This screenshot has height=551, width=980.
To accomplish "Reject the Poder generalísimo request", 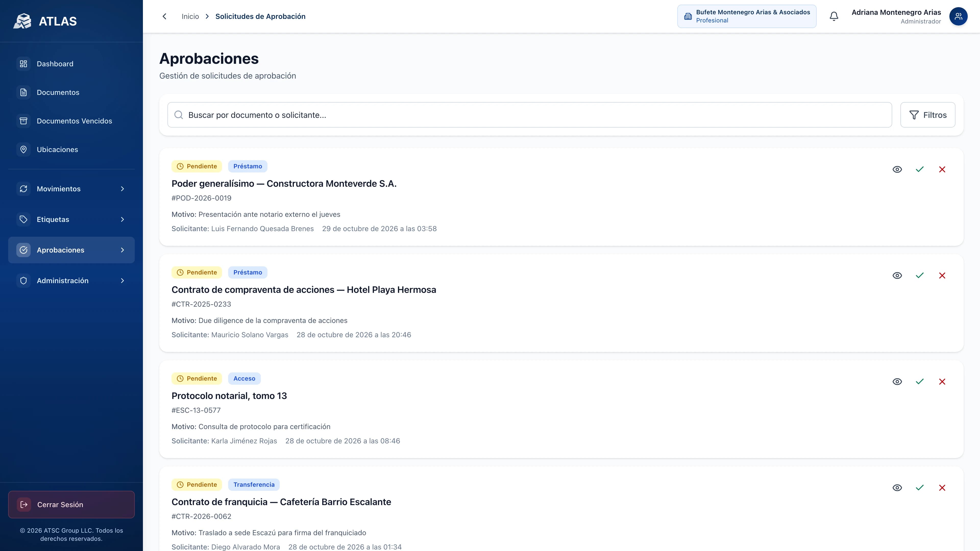I will [942, 170].
